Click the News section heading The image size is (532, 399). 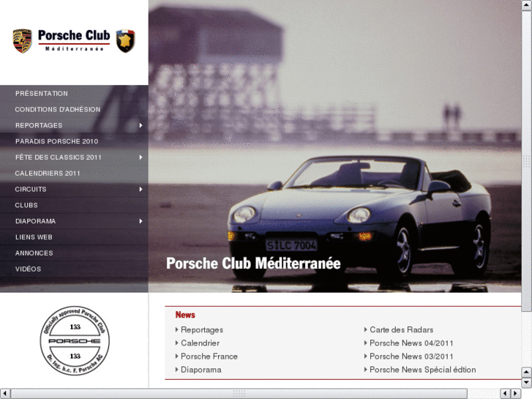[185, 315]
